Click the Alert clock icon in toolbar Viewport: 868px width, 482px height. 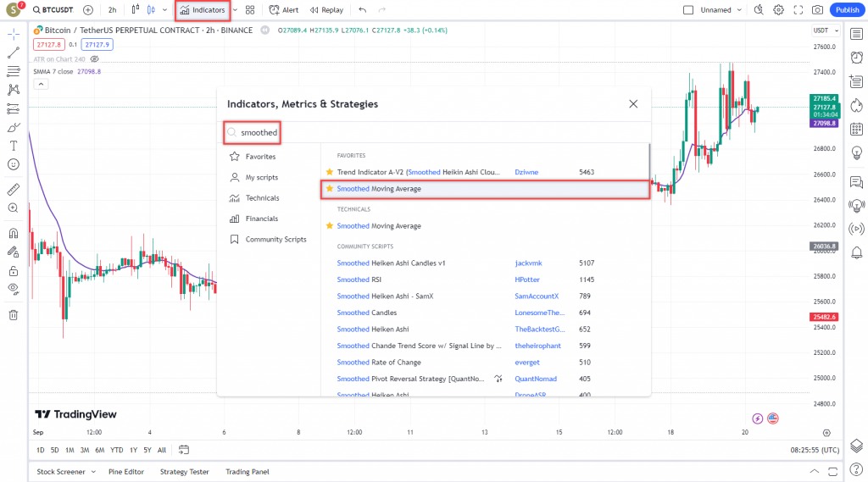275,10
